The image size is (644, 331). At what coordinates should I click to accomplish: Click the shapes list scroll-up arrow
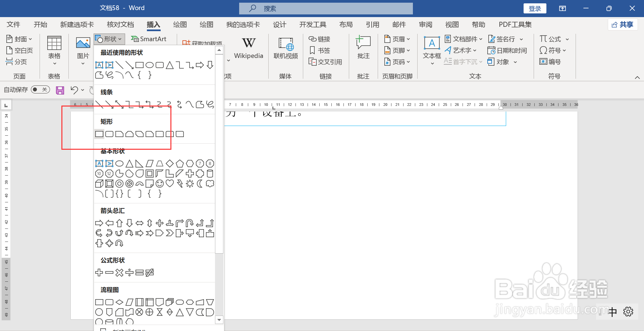(x=219, y=50)
